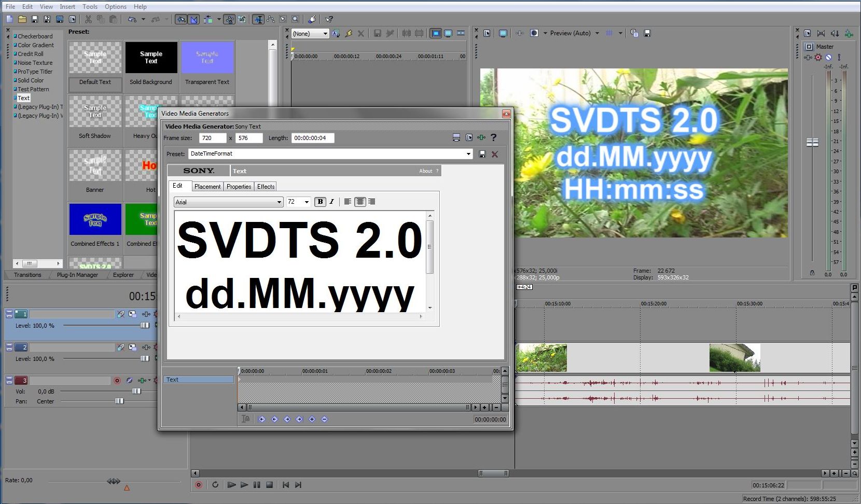Toggle Enable Snapping in main toolbar
Image resolution: width=861 pixels, height=504 pixels.
tap(181, 19)
